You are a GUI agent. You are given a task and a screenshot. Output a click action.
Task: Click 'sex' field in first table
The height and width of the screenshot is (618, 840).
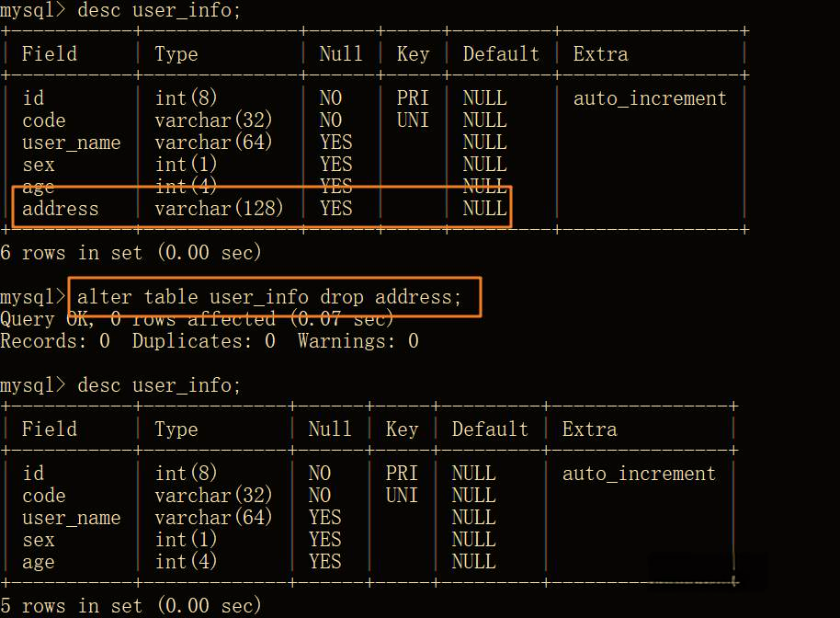coord(39,165)
